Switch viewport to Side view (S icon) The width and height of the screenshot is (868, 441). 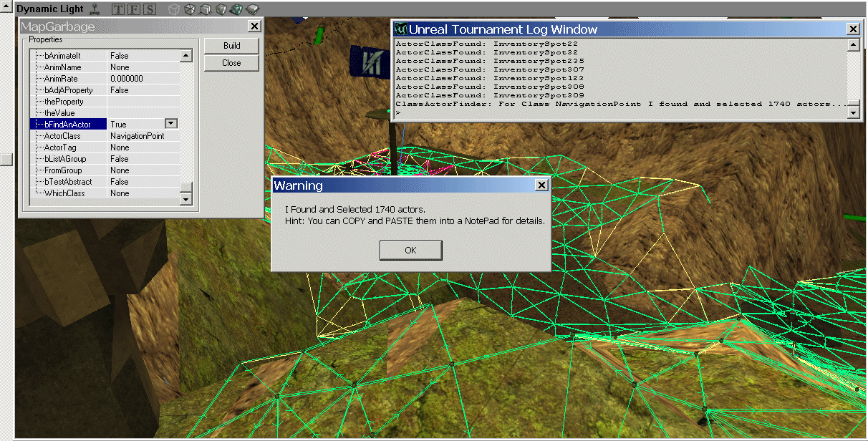149,9
